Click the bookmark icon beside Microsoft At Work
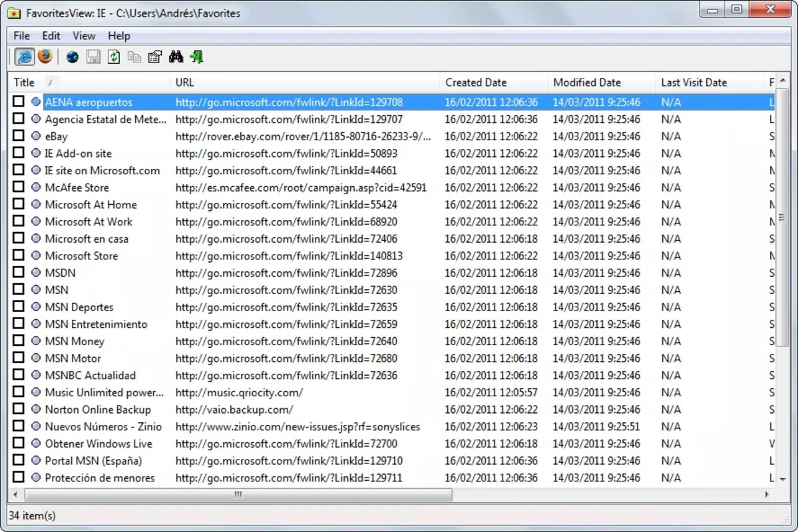 coord(36,221)
